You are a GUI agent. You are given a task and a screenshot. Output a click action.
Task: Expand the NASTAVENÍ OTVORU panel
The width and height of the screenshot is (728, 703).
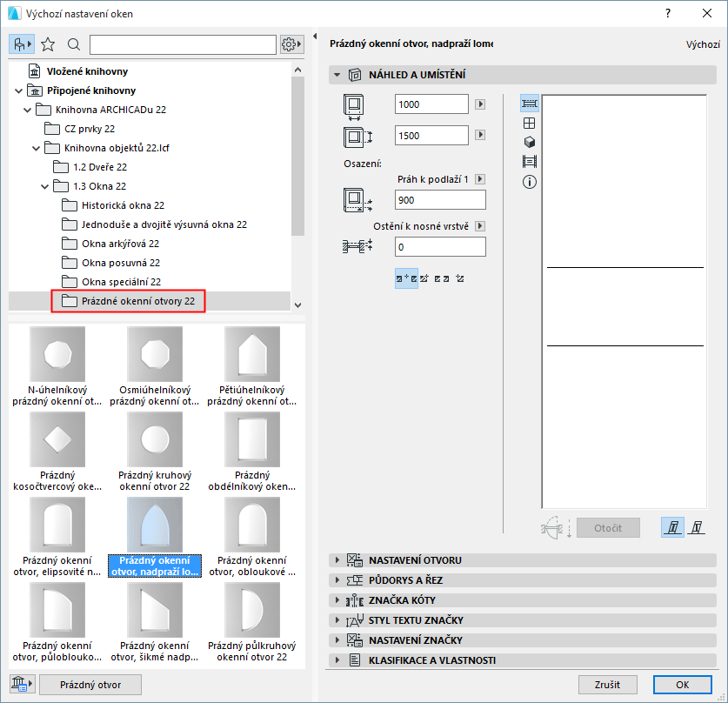pos(337,560)
